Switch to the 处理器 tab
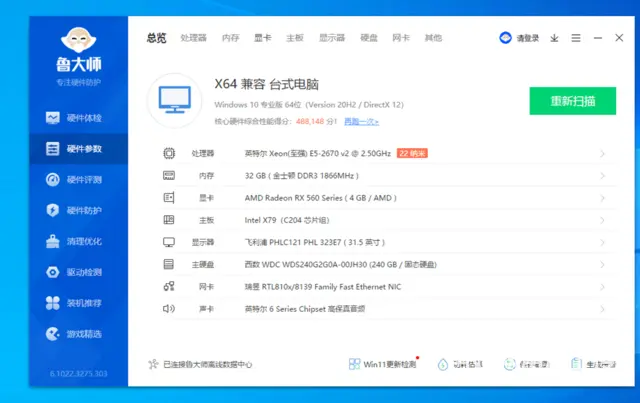The width and height of the screenshot is (640, 403). click(194, 38)
